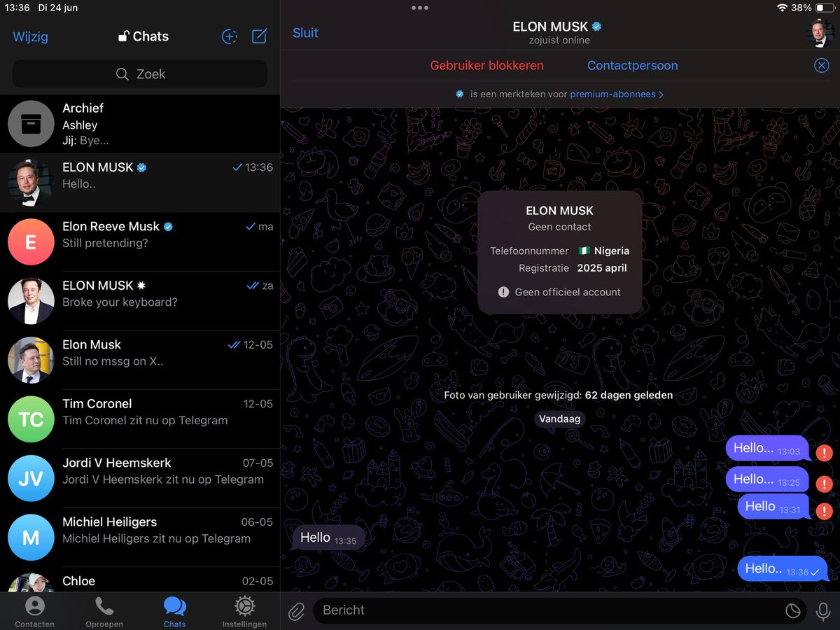Tap the Vandaag date label

click(x=560, y=419)
